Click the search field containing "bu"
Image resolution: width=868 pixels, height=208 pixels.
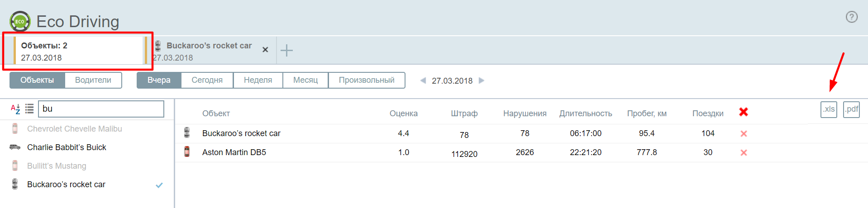101,109
